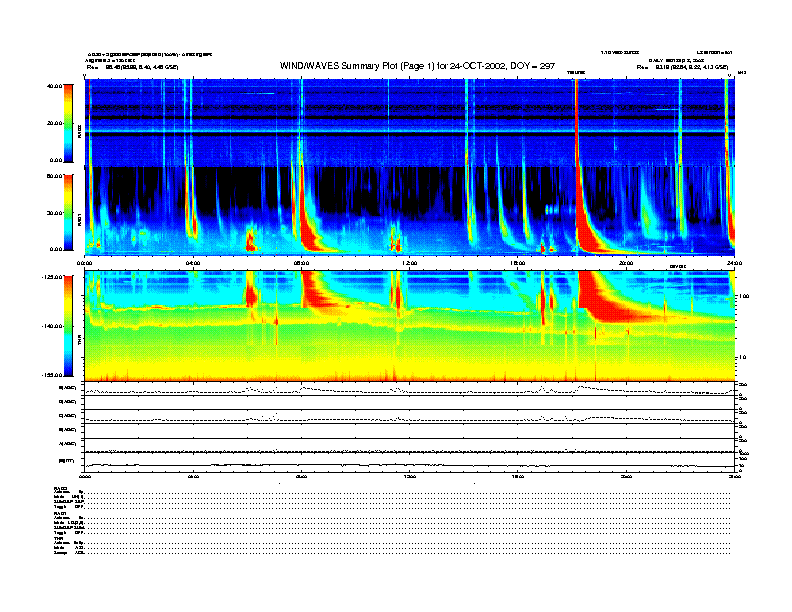The width and height of the screenshot is (792, 612).
Task: Click the 16:00 time label below RAD1 spectrogram
Action: pos(518,263)
